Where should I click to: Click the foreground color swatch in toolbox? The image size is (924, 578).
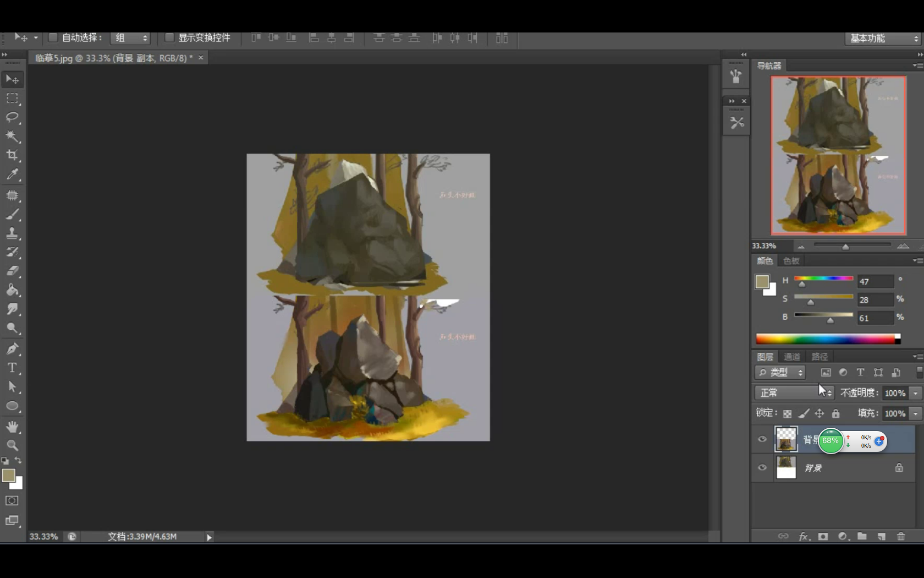click(8, 476)
